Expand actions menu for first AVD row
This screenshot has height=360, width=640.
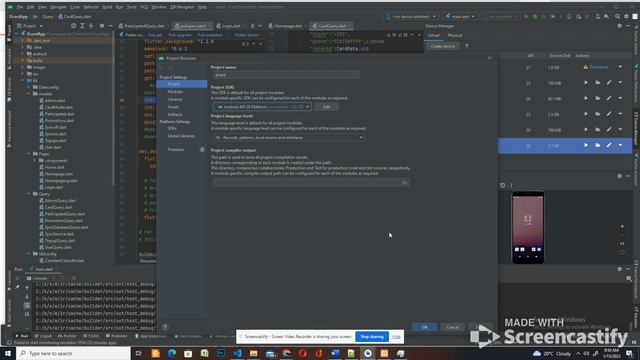pos(620,67)
